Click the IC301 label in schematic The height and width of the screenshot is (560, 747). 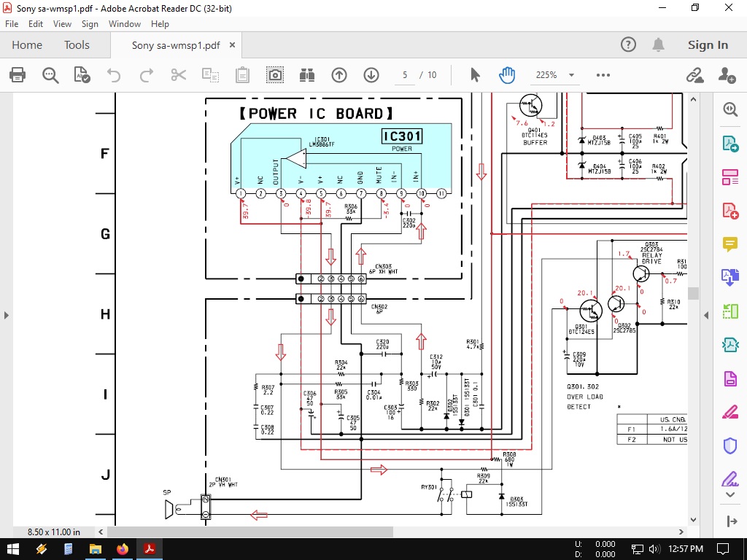pyautogui.click(x=402, y=136)
